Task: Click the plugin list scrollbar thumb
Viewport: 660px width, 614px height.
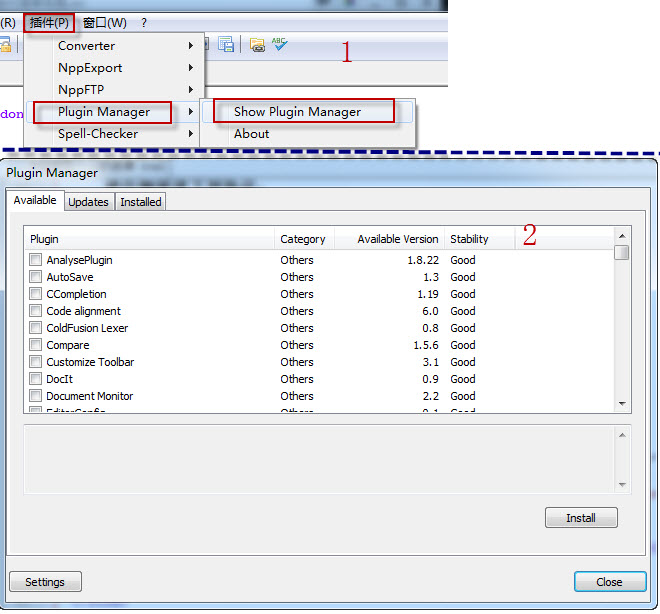Action: click(622, 253)
